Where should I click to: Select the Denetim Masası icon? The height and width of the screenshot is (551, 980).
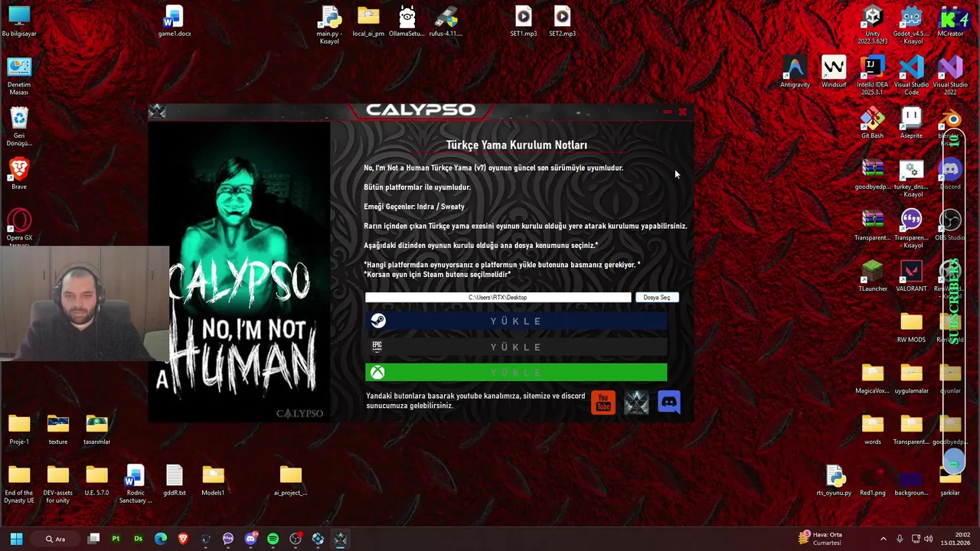[x=19, y=76]
